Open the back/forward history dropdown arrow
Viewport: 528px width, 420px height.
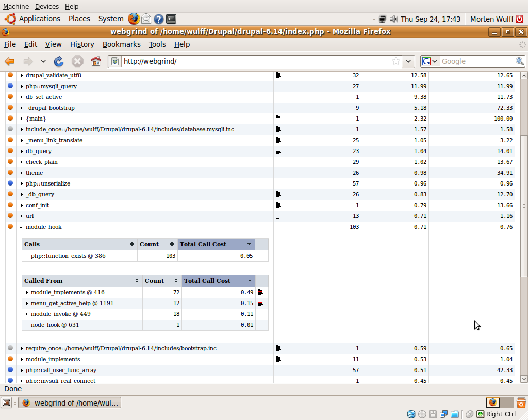click(43, 61)
